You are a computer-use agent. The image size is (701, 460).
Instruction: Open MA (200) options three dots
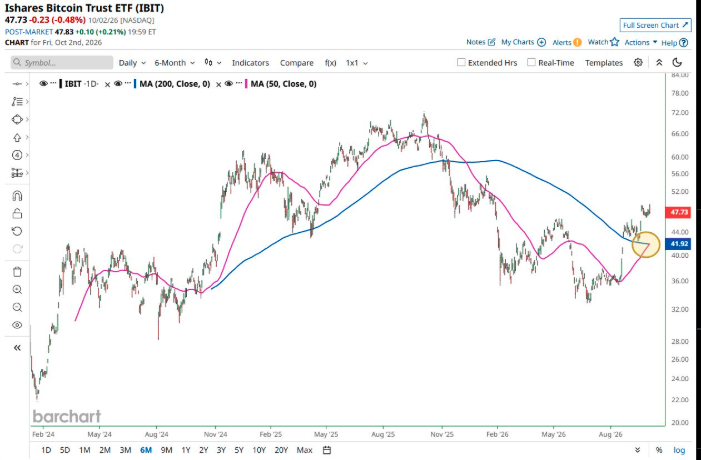[x=128, y=84]
